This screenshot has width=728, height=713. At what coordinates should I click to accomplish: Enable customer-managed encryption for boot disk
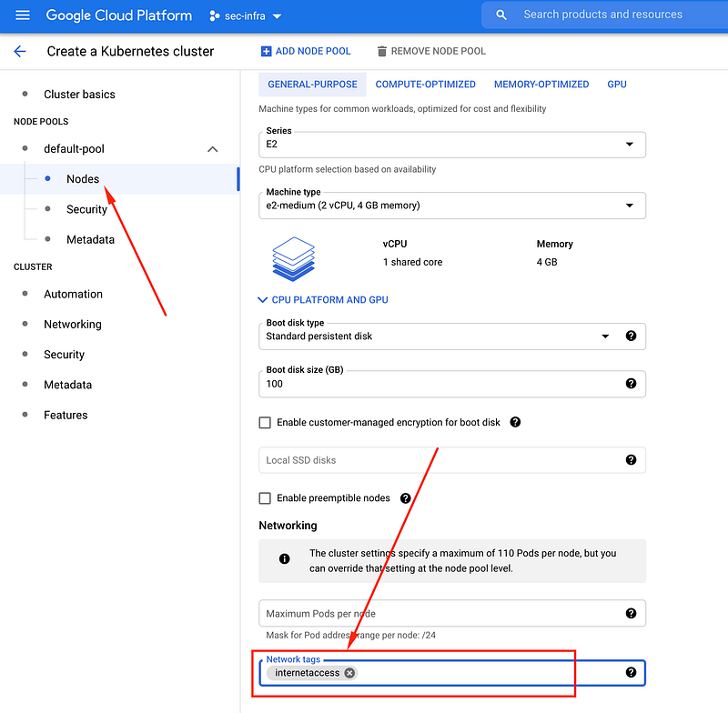click(x=265, y=423)
